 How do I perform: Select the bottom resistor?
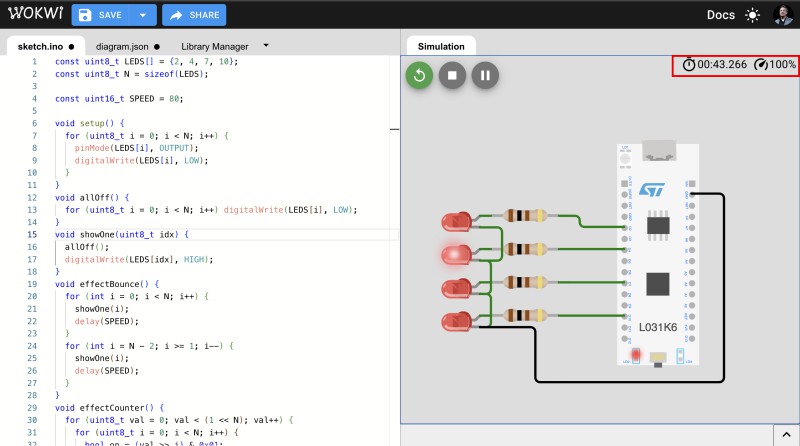point(526,315)
